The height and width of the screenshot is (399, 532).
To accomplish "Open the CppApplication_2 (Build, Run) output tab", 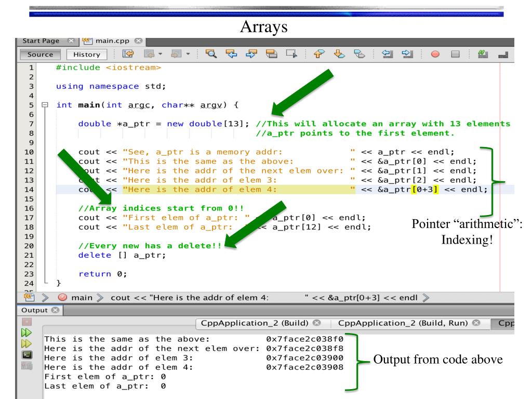I will (x=403, y=323).
